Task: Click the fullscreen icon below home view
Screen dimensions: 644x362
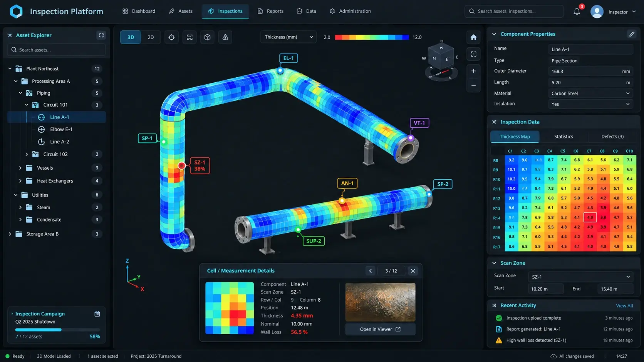Action: click(473, 54)
